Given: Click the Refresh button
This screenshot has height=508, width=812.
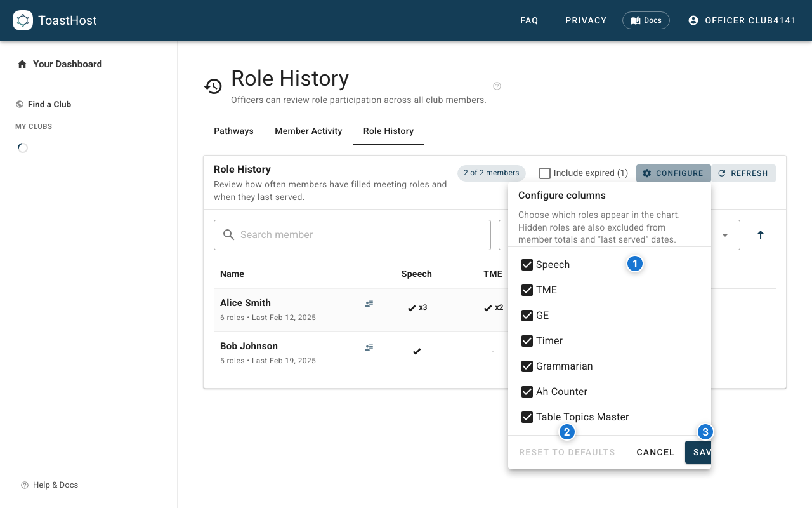Looking at the screenshot, I should pyautogui.click(x=743, y=173).
